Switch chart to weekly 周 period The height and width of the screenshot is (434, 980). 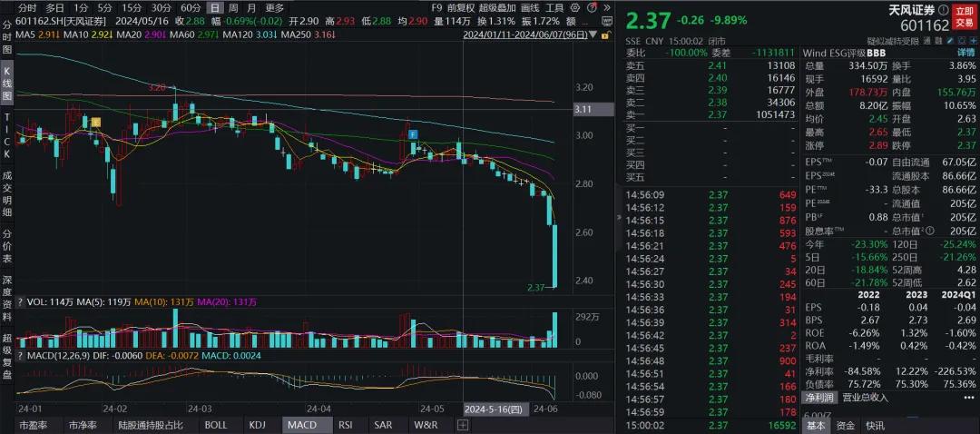pos(232,8)
